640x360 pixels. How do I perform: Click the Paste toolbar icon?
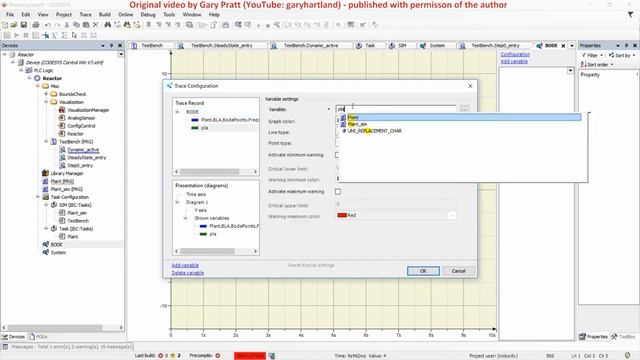[x=86, y=25]
